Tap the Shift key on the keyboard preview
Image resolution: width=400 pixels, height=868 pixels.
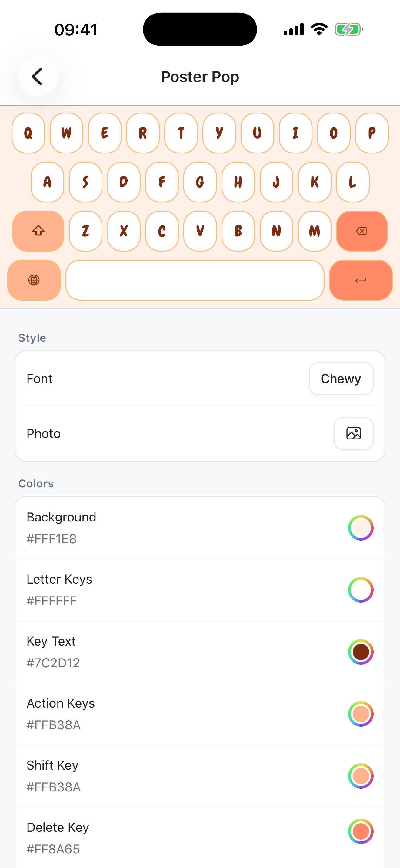pyautogui.click(x=38, y=231)
